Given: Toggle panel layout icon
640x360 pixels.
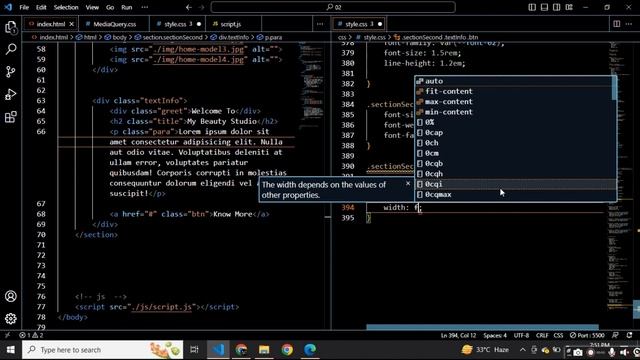Looking at the screenshot, I should click(x=544, y=7).
